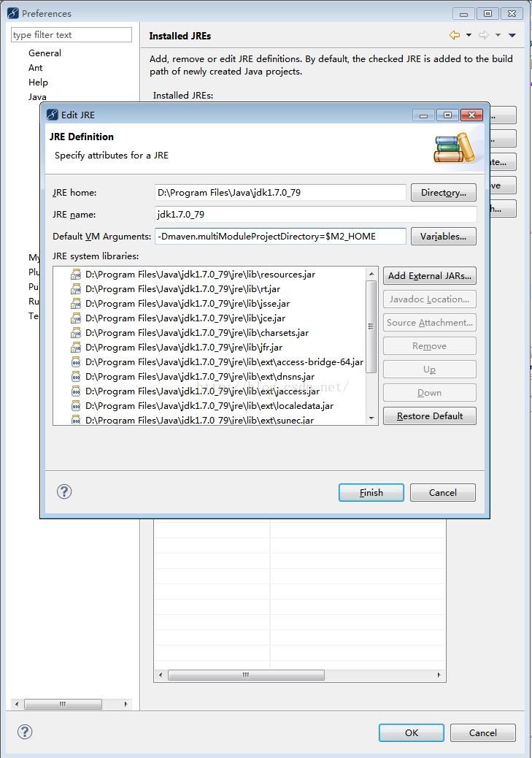Image resolution: width=532 pixels, height=758 pixels.
Task: Select the jfr.jar library path
Action: pos(184,348)
